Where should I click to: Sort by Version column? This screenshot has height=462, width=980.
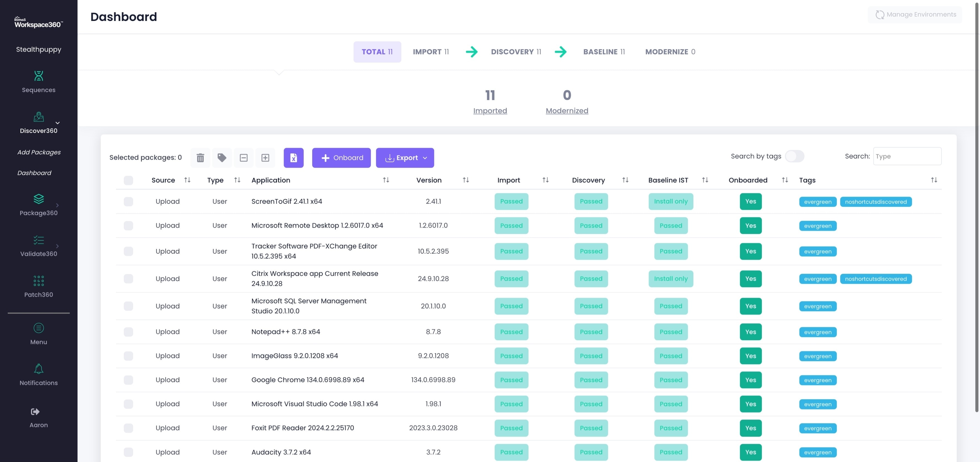(x=466, y=180)
